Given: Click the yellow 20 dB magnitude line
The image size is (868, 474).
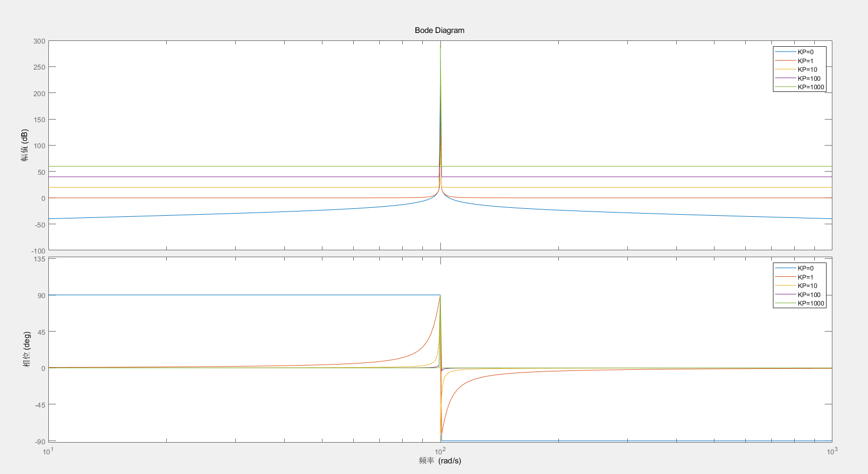Looking at the screenshot, I should (x=212, y=188).
